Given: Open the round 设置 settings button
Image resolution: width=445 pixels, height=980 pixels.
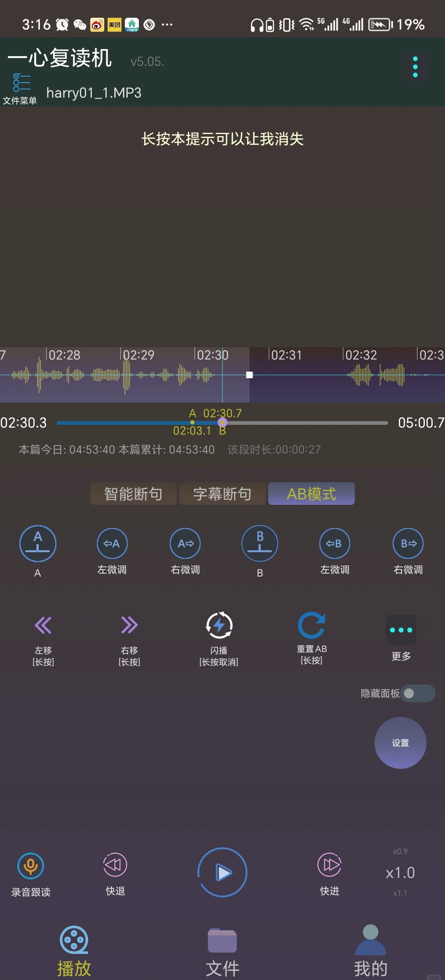Looking at the screenshot, I should (x=400, y=743).
